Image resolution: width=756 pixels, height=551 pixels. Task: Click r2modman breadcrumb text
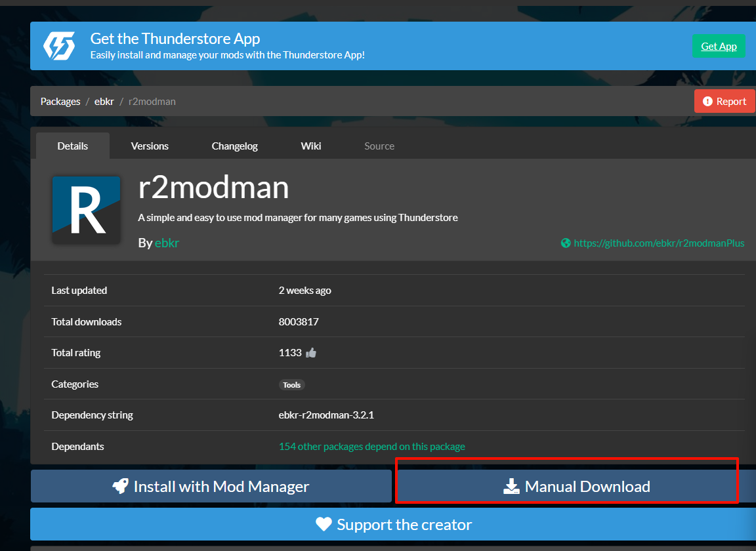pyautogui.click(x=152, y=101)
